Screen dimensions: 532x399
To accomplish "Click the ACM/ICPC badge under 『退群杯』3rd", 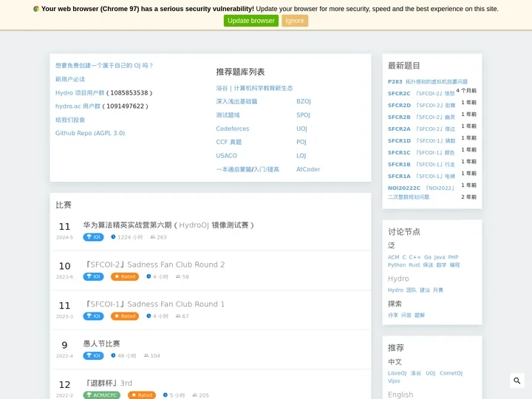I will click(101, 395).
